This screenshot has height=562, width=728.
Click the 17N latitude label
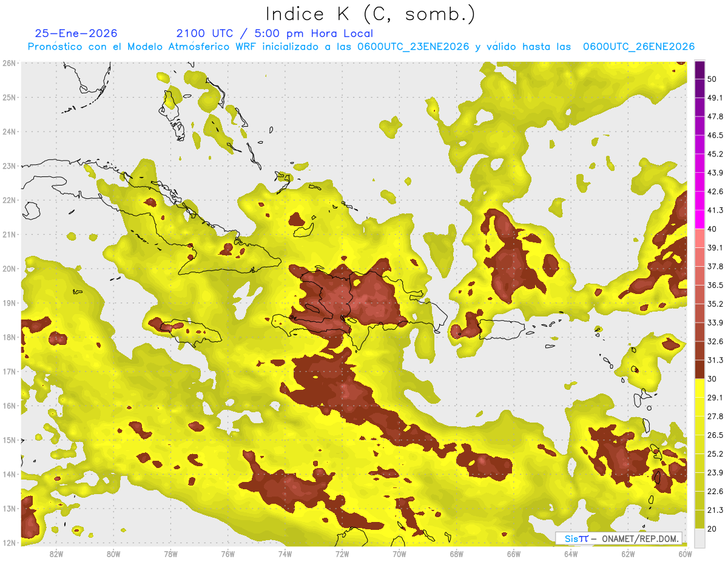click(9, 372)
